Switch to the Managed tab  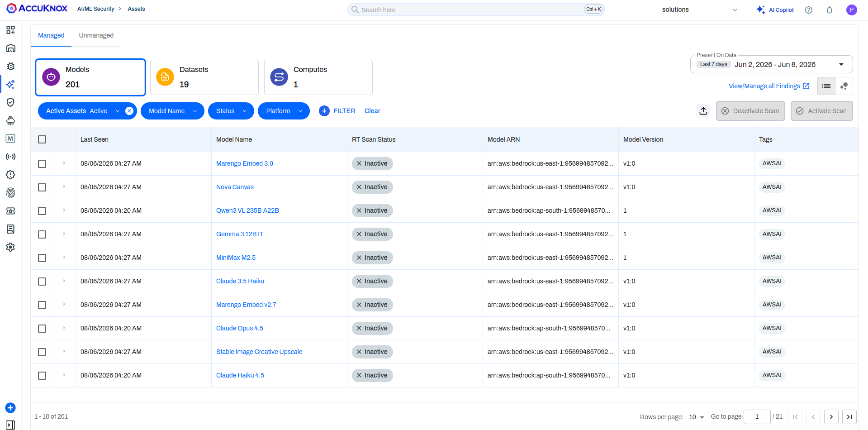(x=51, y=35)
